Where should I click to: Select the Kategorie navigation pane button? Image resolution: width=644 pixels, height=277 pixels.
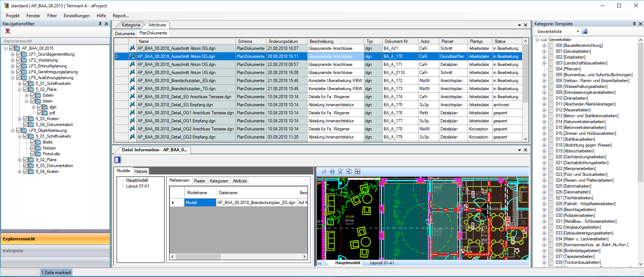55,251
